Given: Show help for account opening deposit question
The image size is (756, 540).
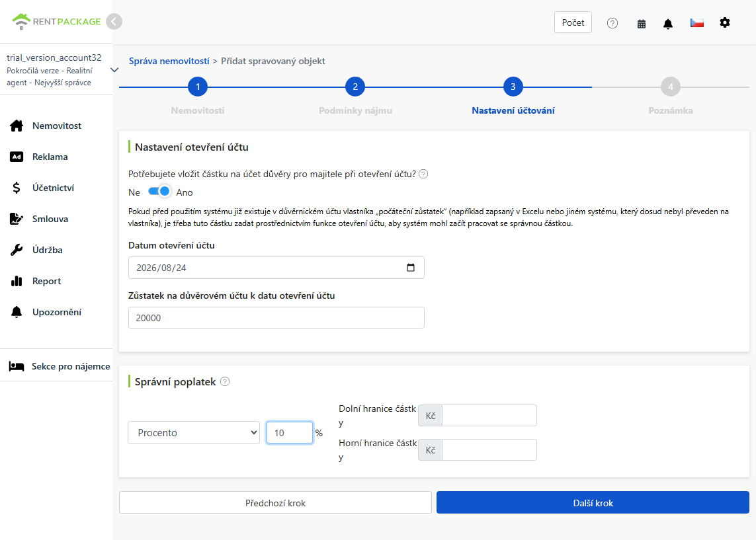Looking at the screenshot, I should coord(423,174).
